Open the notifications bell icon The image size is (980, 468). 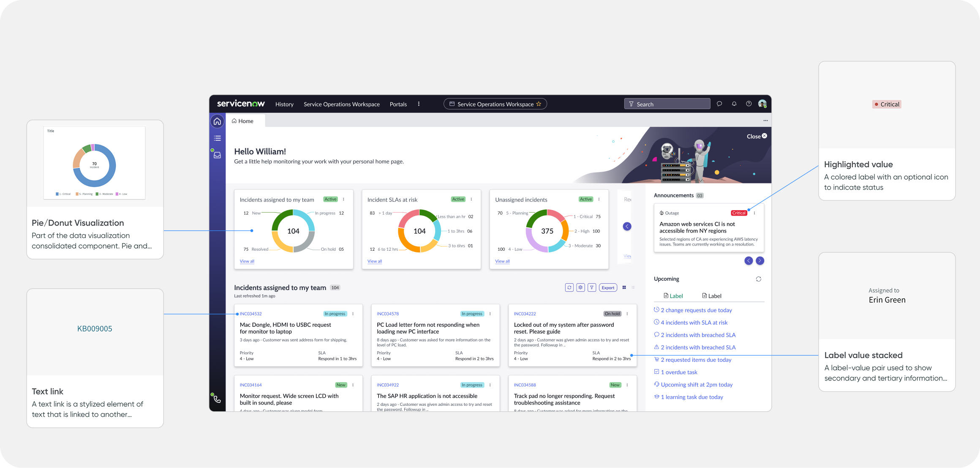tap(734, 104)
